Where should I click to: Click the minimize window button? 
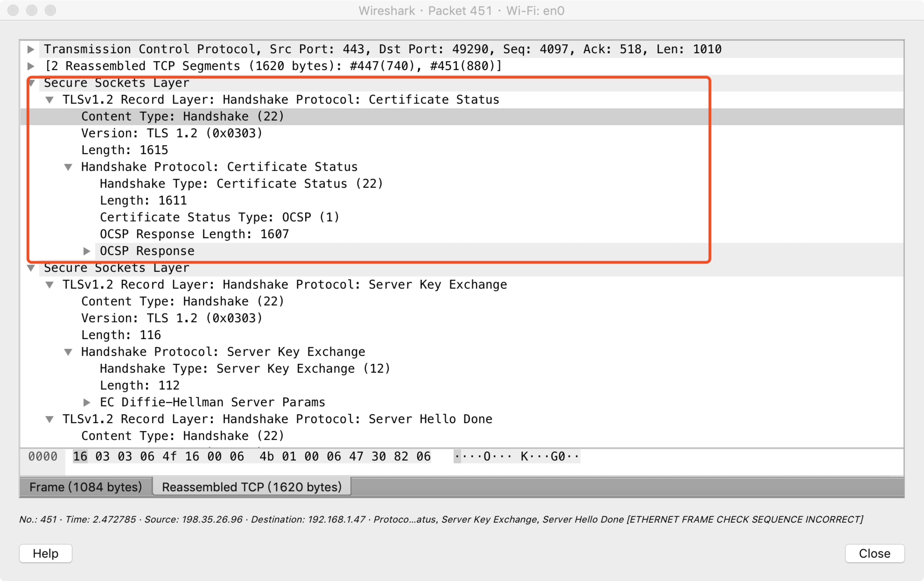[32, 10]
